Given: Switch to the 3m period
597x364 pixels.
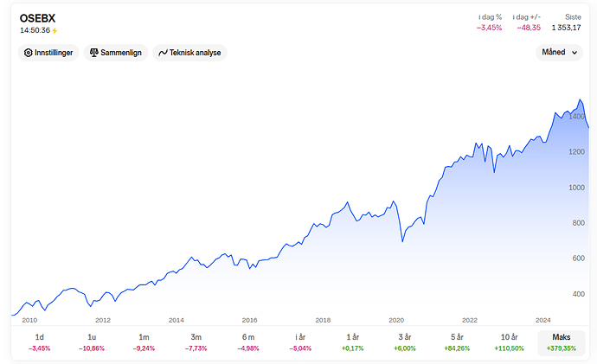Looking at the screenshot, I should click(x=196, y=342).
